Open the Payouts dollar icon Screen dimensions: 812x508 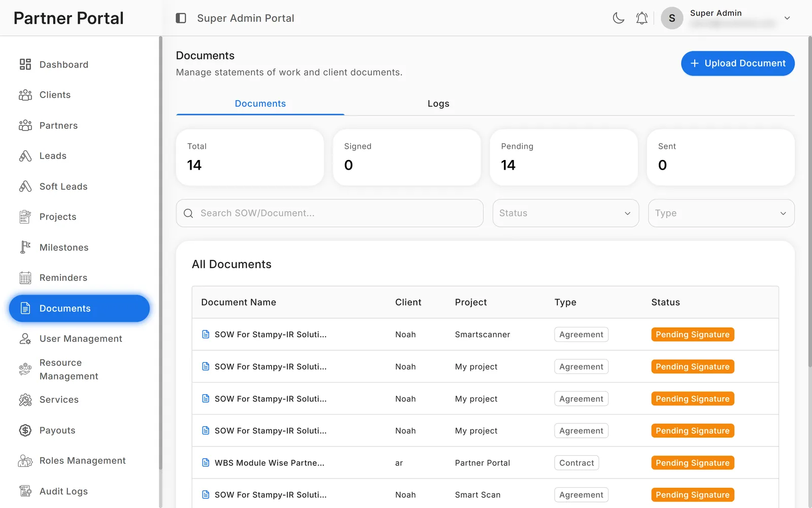click(x=25, y=430)
